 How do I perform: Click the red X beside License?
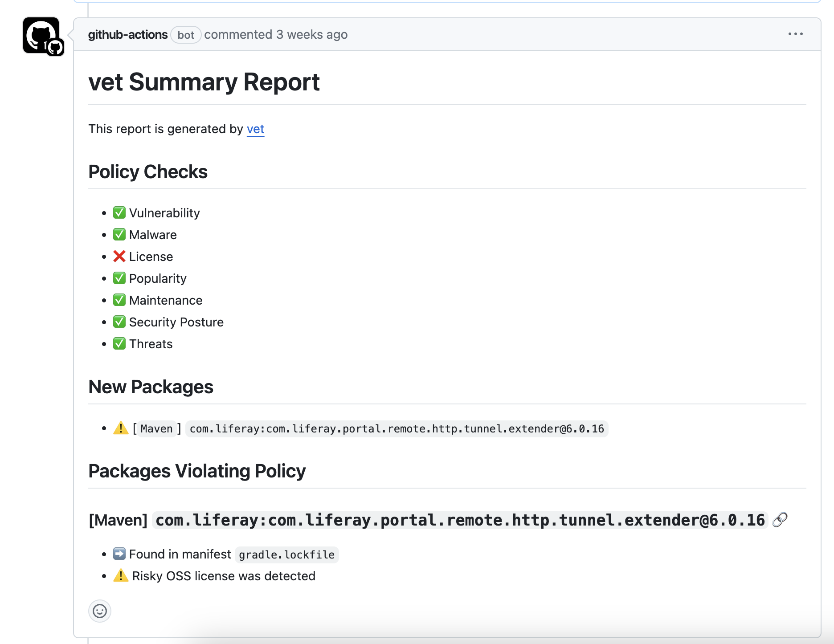(119, 256)
